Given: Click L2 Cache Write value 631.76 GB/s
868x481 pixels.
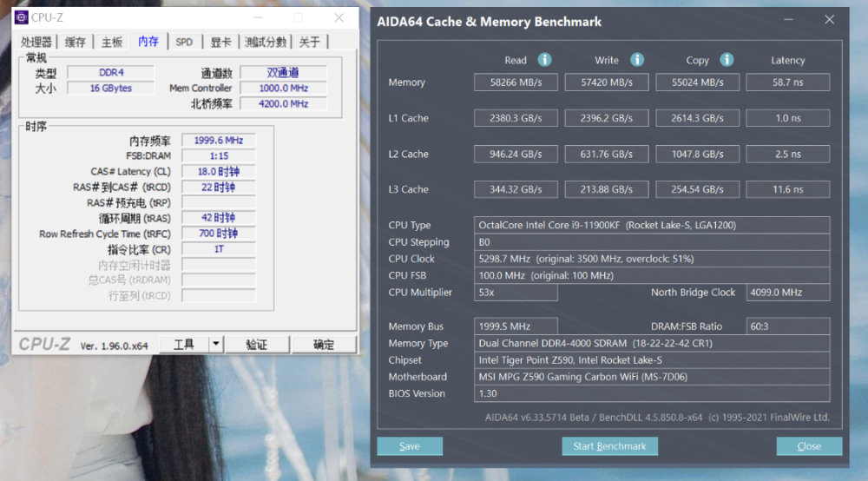Looking at the screenshot, I should click(607, 154).
